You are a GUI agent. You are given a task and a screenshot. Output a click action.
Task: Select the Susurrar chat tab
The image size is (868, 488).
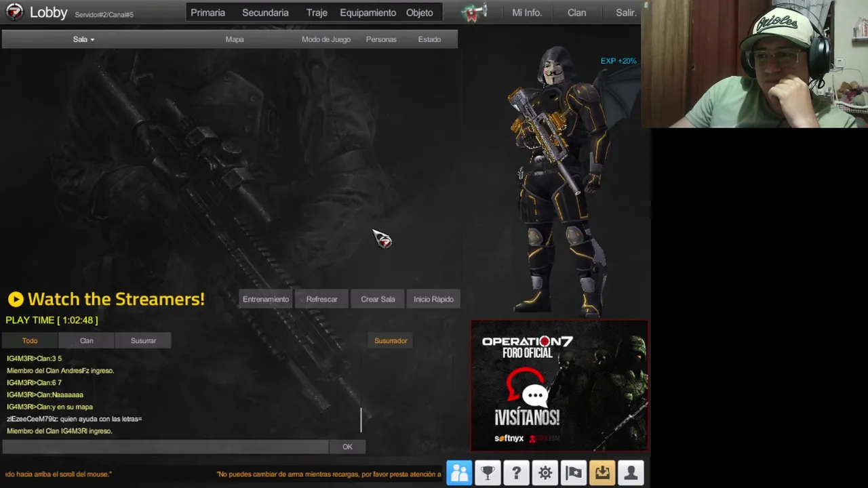[x=143, y=340]
